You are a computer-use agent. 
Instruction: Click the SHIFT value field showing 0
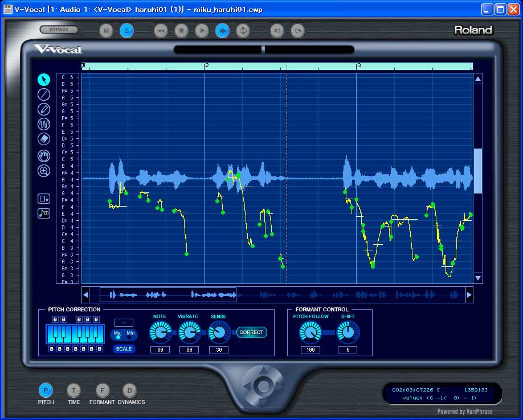pos(348,350)
